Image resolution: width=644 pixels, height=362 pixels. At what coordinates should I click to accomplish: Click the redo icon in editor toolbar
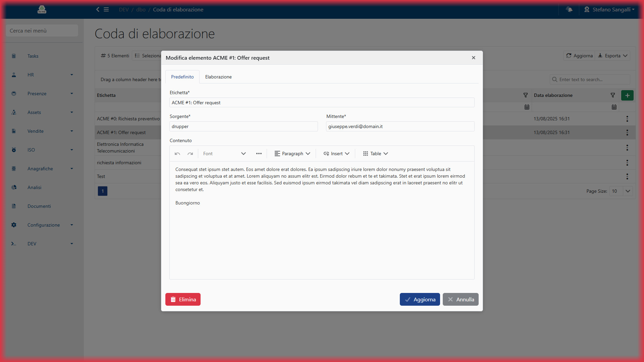click(x=190, y=154)
